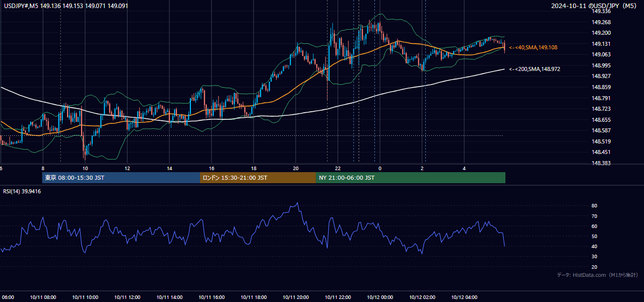This screenshot has width=644, height=302.
Task: Click the 10/11 08:00 bottom date label
Action: coord(43,297)
